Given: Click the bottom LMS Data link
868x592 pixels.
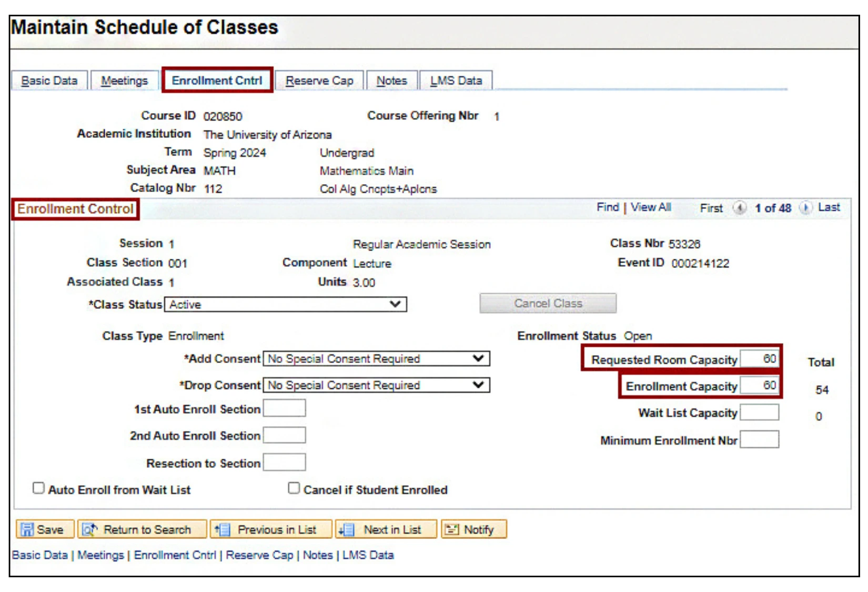Looking at the screenshot, I should click(368, 555).
